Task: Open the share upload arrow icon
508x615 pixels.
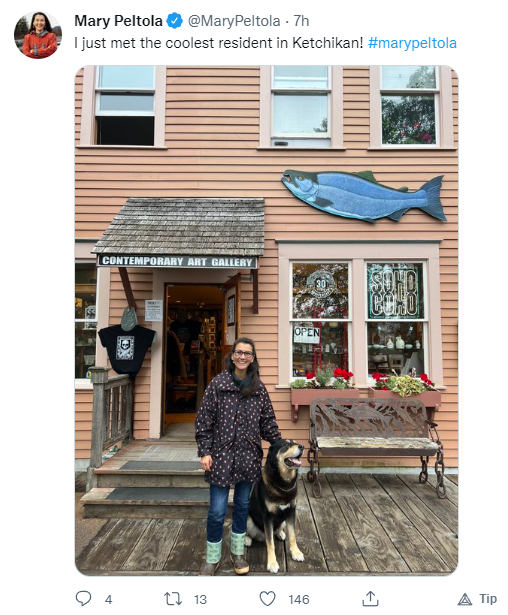Action: coord(370,599)
